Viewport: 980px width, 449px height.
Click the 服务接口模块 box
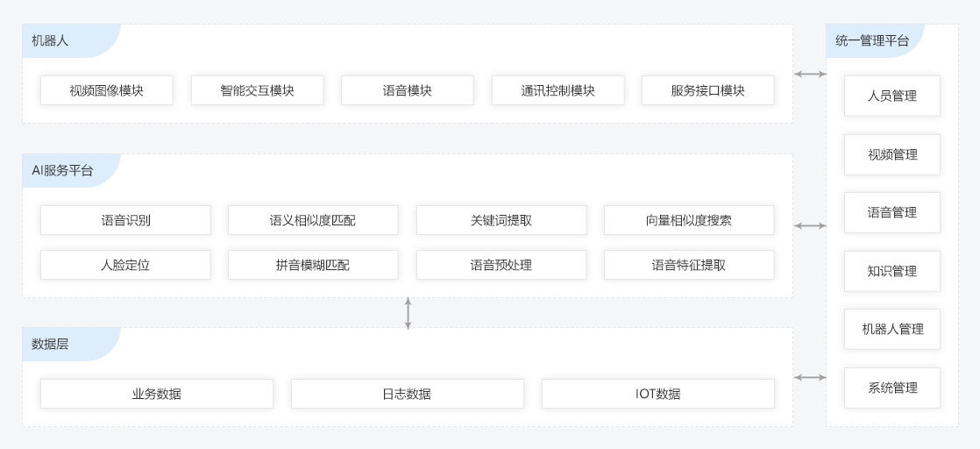point(707,90)
